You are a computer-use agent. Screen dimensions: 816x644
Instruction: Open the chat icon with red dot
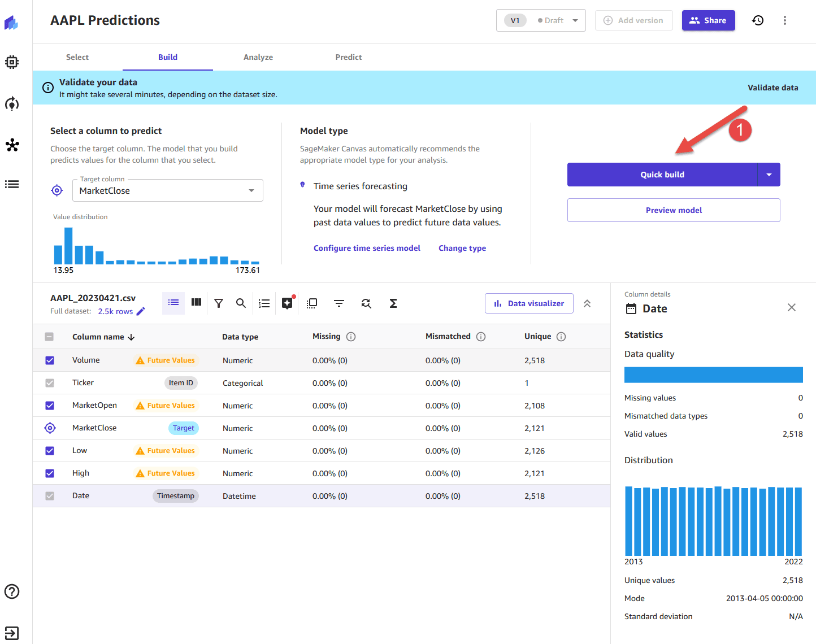click(288, 303)
